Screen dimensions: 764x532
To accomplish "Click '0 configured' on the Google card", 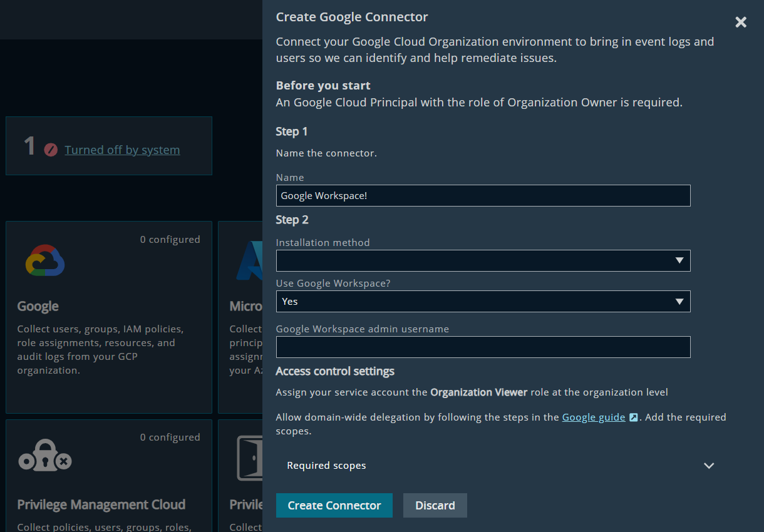I will (x=170, y=240).
